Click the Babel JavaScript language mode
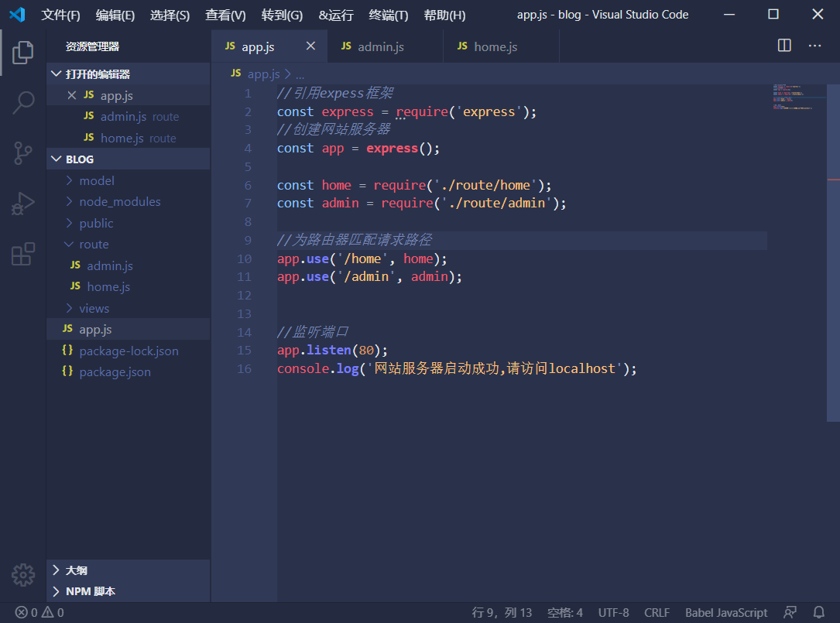This screenshot has width=840, height=623. pyautogui.click(x=725, y=612)
